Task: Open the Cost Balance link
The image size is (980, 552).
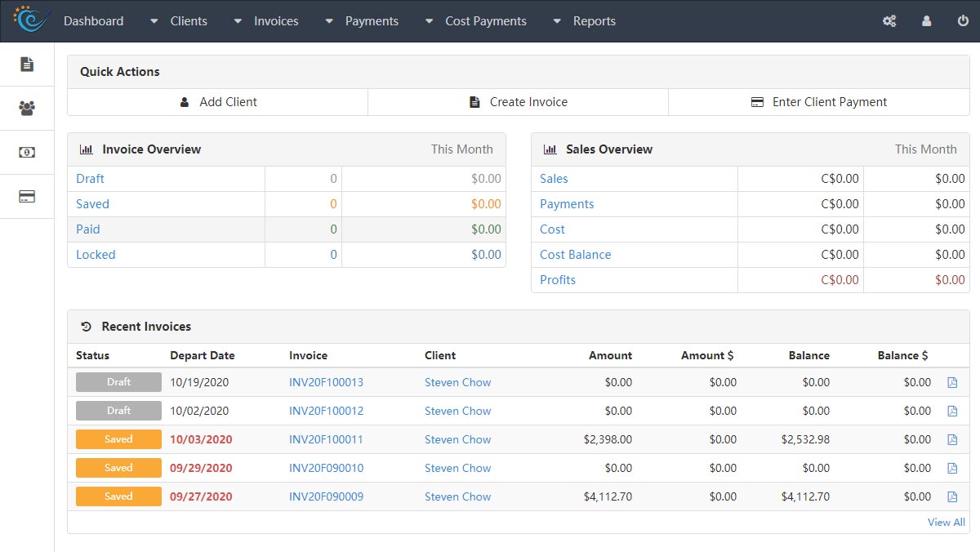Action: (575, 255)
